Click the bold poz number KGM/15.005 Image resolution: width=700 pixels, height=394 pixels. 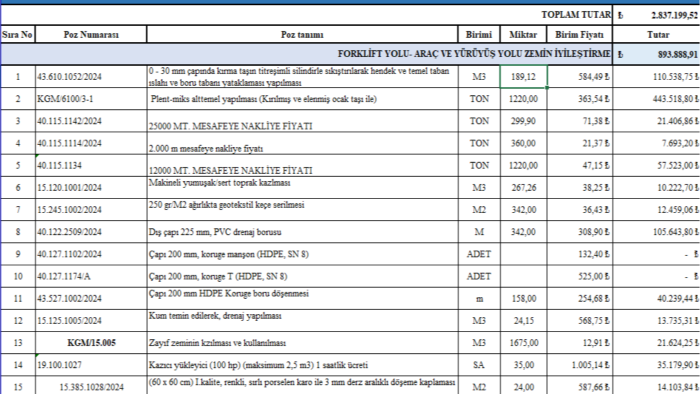point(91,343)
